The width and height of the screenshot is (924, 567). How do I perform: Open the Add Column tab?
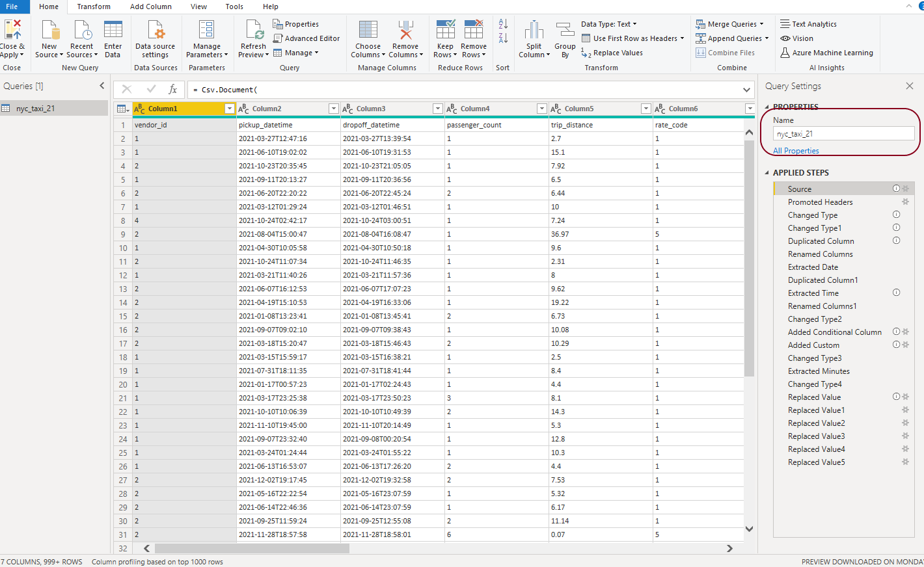151,7
